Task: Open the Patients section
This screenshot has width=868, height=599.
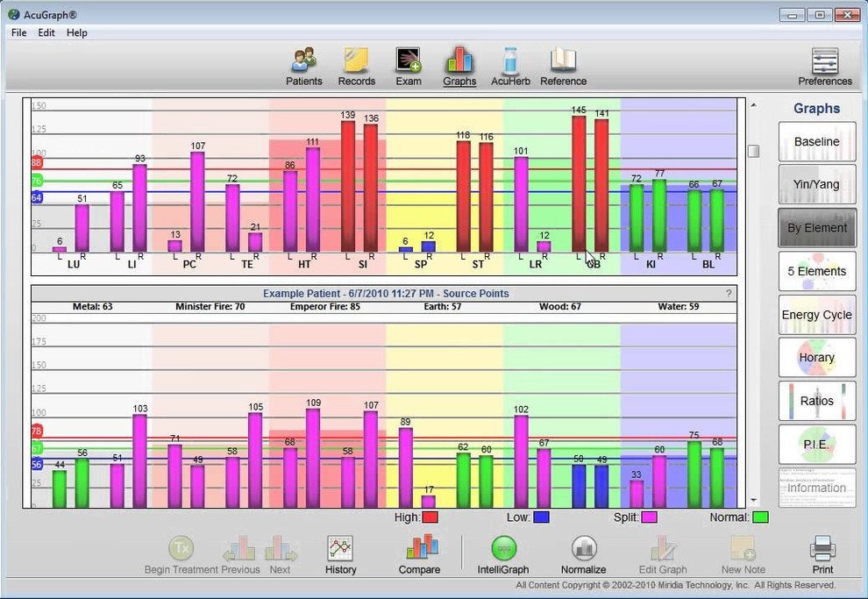Action: point(303,67)
